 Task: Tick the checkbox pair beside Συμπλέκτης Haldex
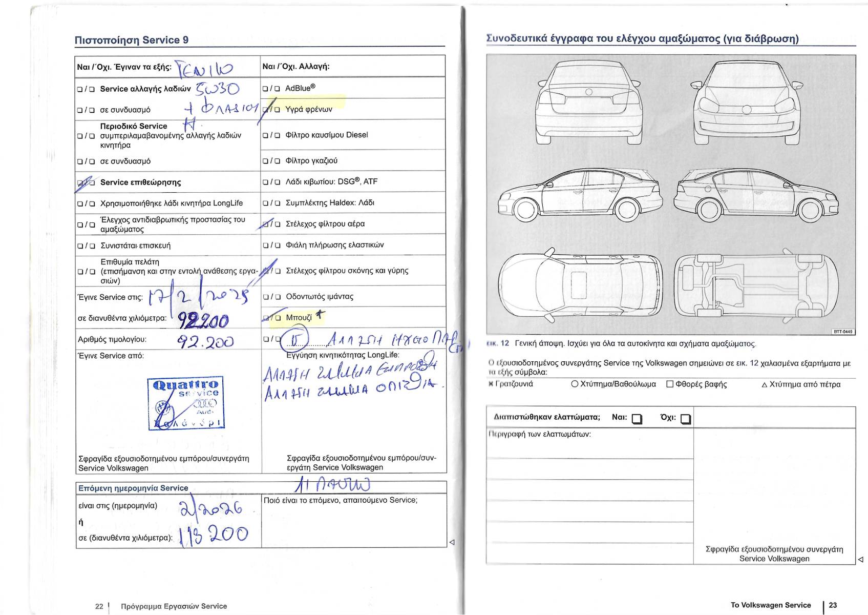(271, 203)
